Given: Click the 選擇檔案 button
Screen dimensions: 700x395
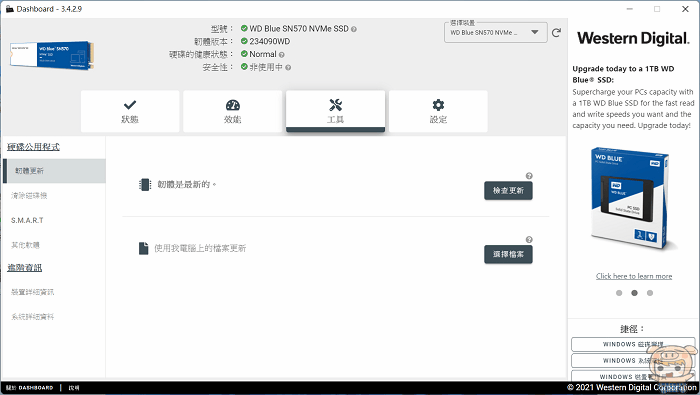Looking at the screenshot, I should [508, 254].
